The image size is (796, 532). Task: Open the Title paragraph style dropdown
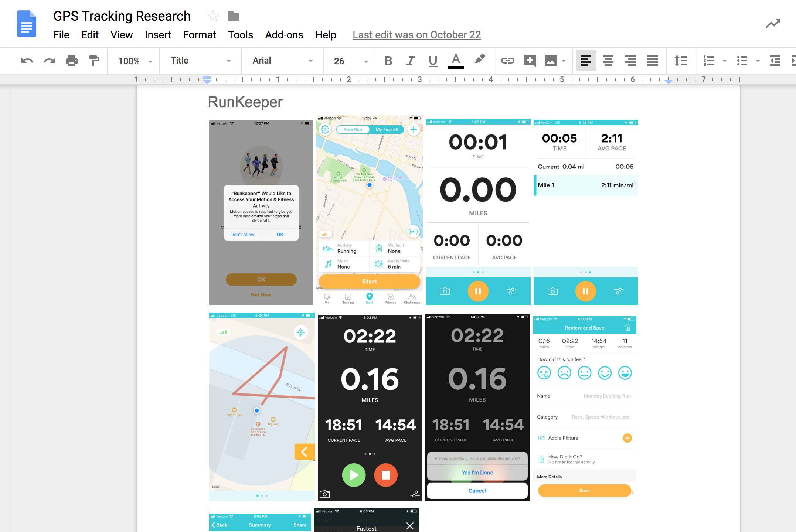pyautogui.click(x=201, y=61)
